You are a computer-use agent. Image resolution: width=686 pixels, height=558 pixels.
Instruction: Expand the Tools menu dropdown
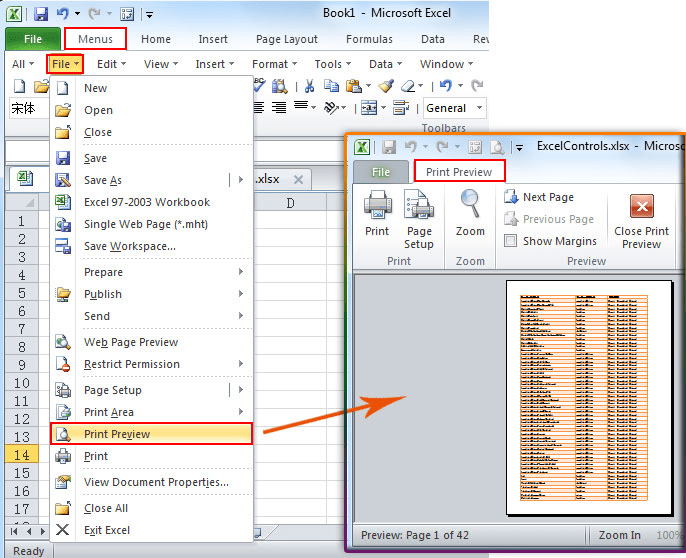[x=332, y=64]
